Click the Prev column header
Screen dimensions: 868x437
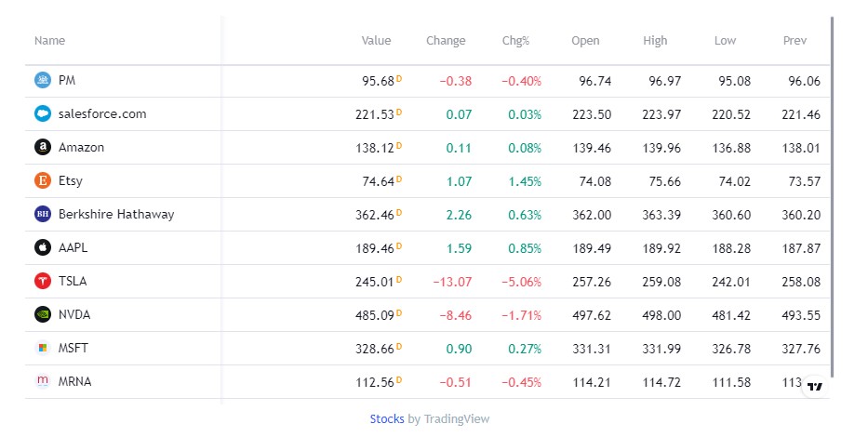pos(795,40)
